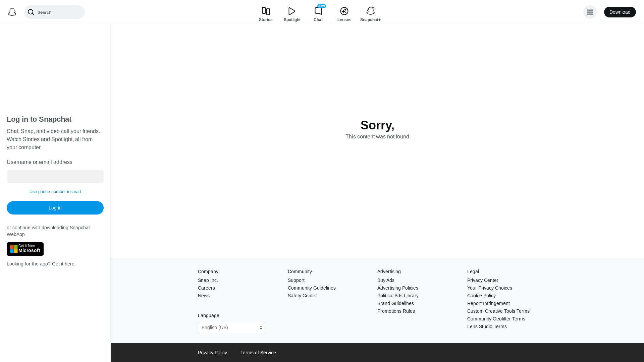Open the Spotlight tab
This screenshot has height=362, width=644.
[x=292, y=14]
